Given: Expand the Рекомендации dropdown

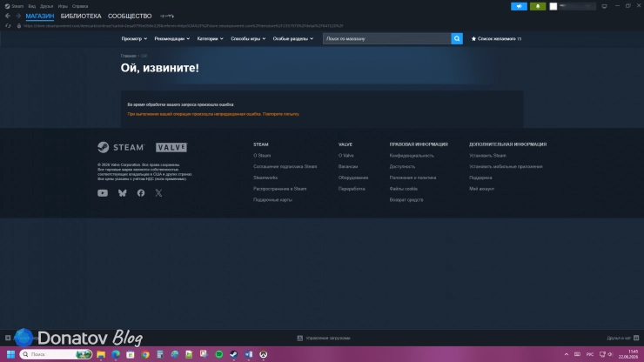Looking at the screenshot, I should (x=172, y=38).
